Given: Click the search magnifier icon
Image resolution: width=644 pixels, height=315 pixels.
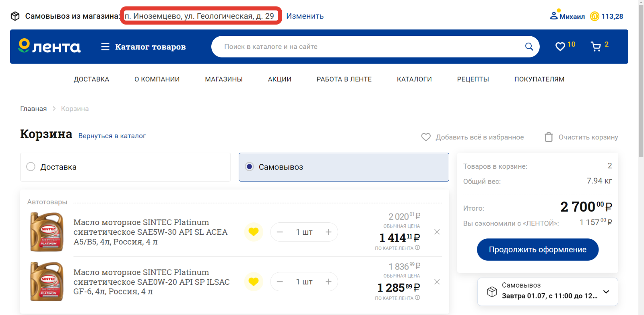Looking at the screenshot, I should click(529, 47).
